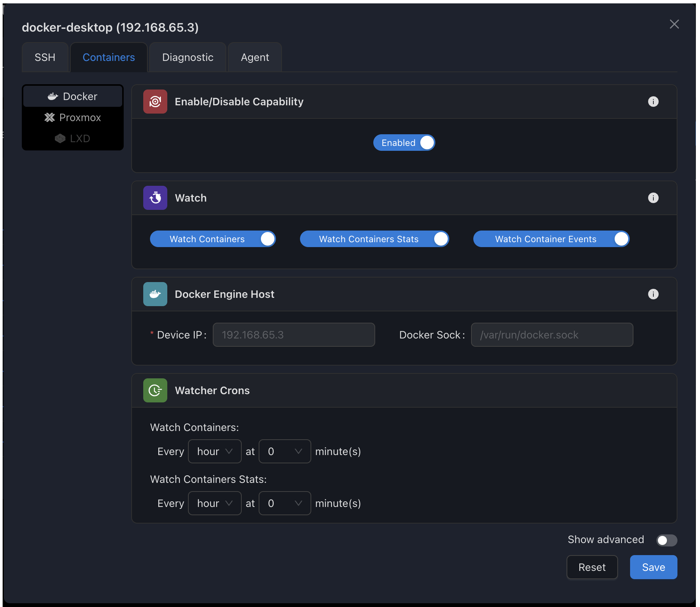Click the info icon in Watch section
Screen dimensions: 700x607
coord(653,198)
